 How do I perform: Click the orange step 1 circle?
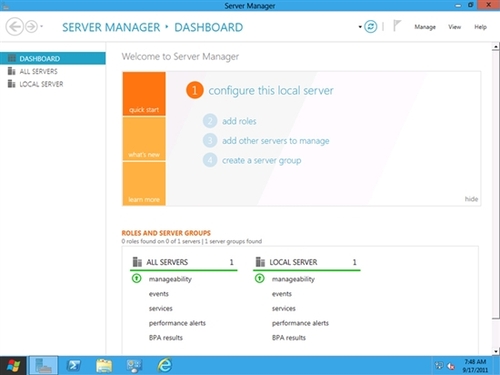(x=195, y=90)
